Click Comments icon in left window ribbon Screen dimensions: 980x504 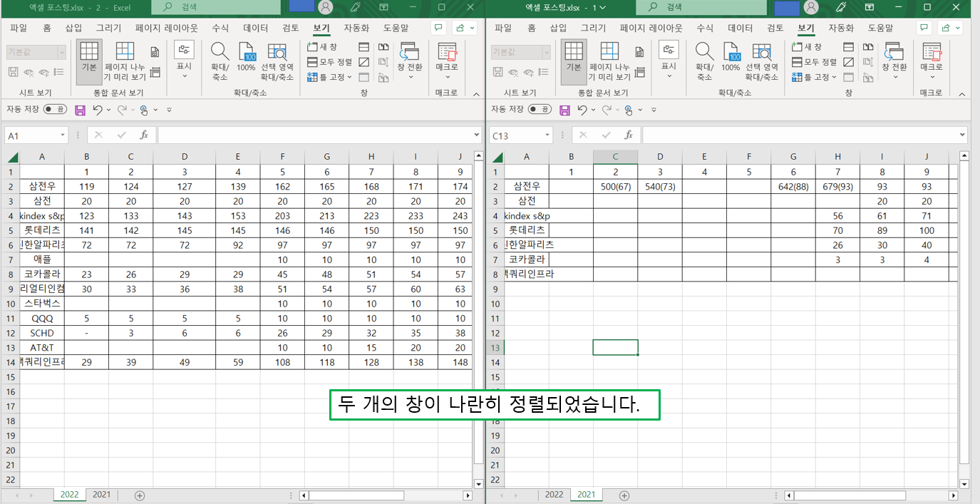[x=439, y=28]
